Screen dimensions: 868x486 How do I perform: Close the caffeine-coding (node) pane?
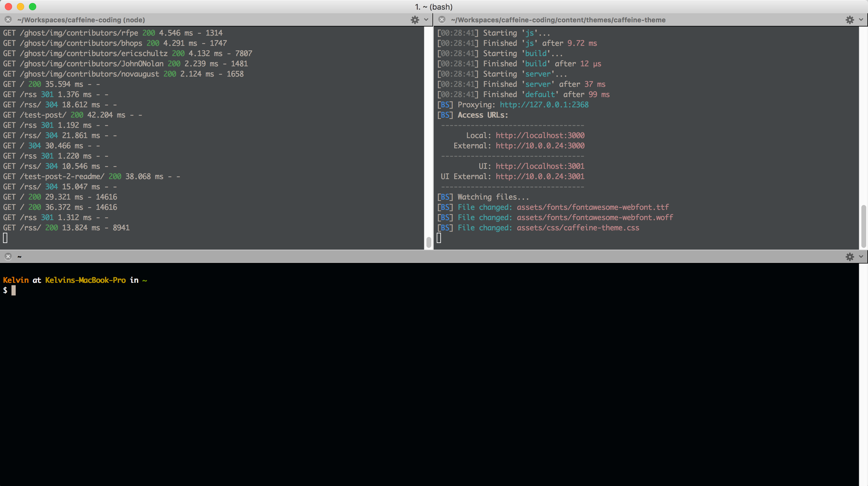click(x=8, y=20)
